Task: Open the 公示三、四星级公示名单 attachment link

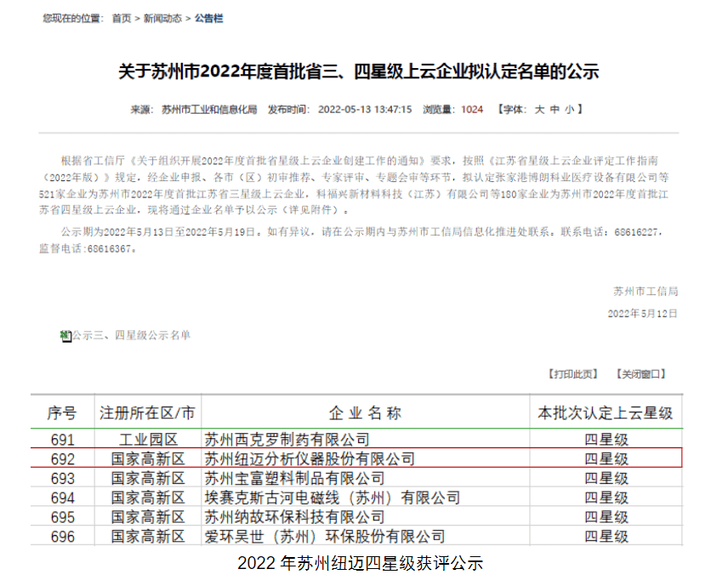Action: click(x=131, y=336)
